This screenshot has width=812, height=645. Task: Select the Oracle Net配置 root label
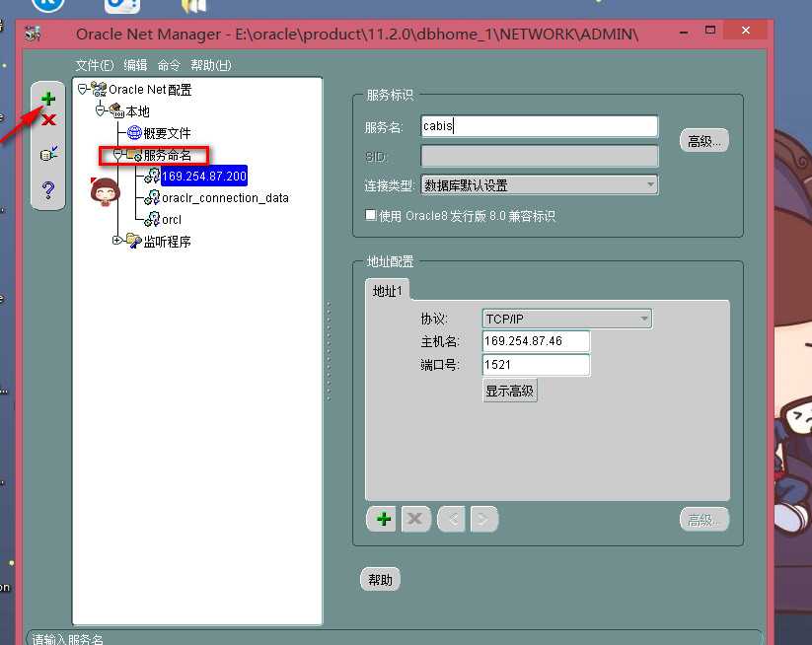point(150,90)
